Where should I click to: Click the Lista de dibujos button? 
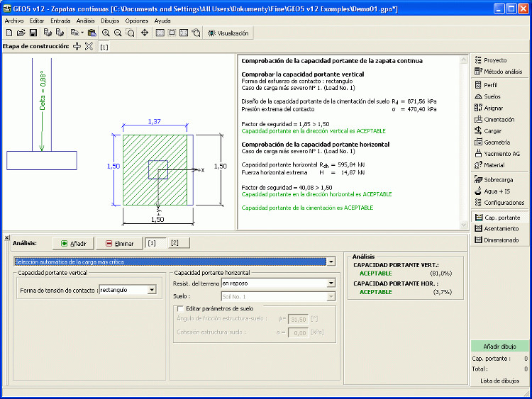point(499,381)
